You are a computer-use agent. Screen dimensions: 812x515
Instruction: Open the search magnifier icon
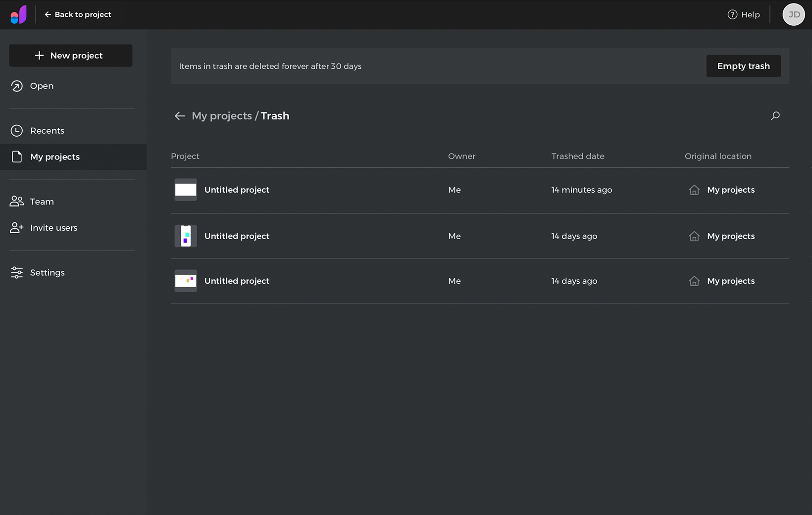tap(775, 116)
